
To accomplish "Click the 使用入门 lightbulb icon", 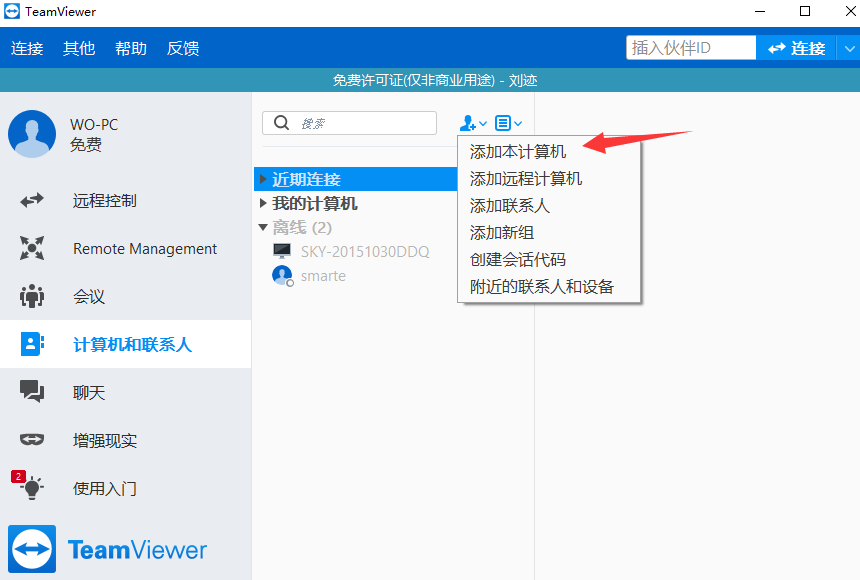I will [x=32, y=488].
